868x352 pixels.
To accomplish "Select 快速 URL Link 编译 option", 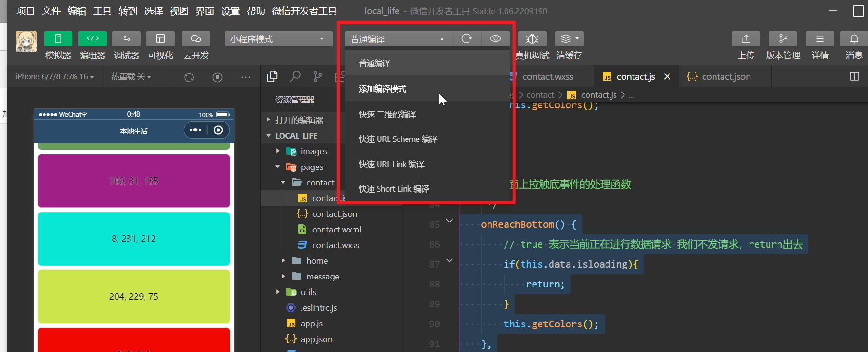I will (x=427, y=164).
